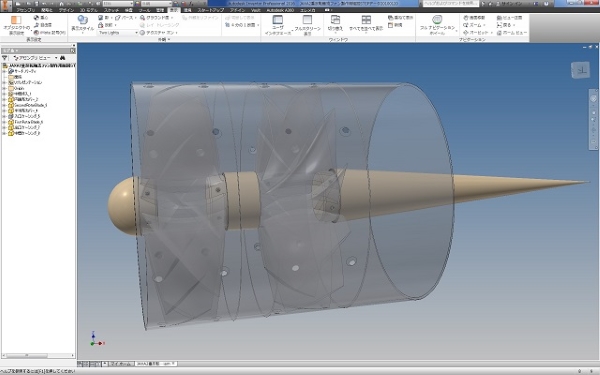The width and height of the screenshot is (600, 375).
Task: Click the ViewCube in the viewport corner
Action: click(x=580, y=70)
